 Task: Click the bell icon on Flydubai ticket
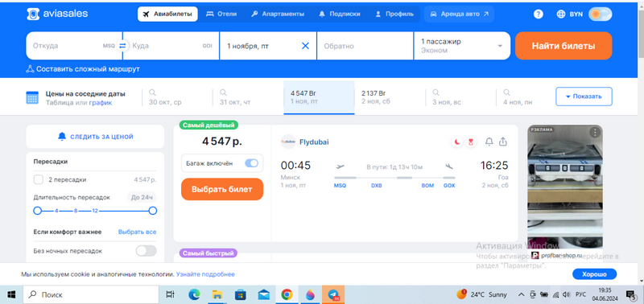(x=489, y=142)
